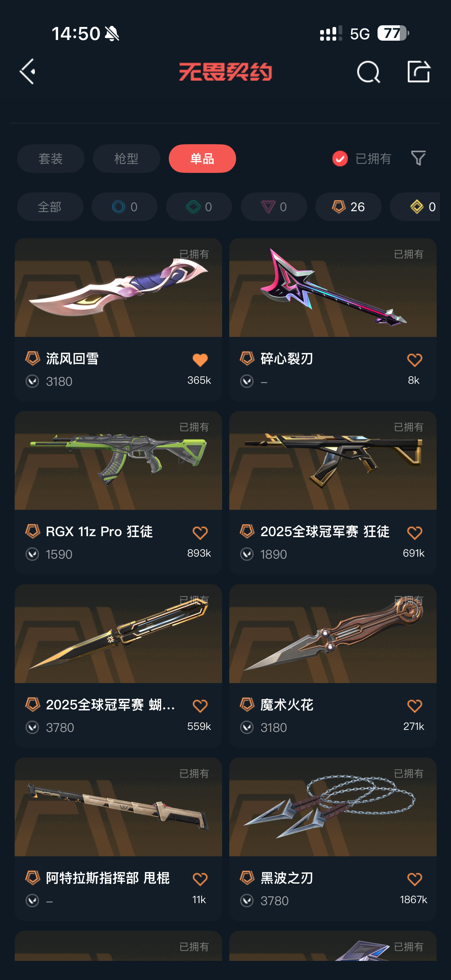The image size is (451, 980).
Task: Select the 全部 rarity filter chip
Action: point(50,207)
